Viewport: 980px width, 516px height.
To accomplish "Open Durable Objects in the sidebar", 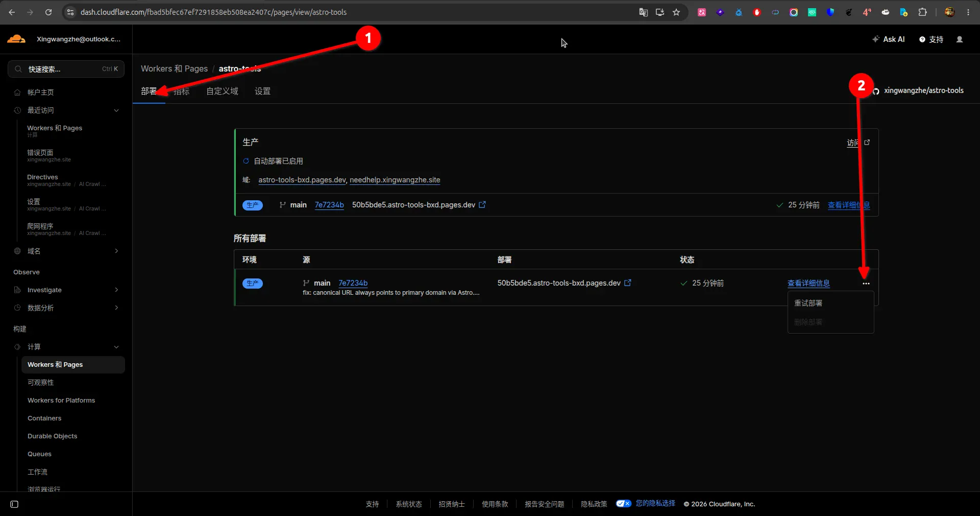I will (x=53, y=436).
